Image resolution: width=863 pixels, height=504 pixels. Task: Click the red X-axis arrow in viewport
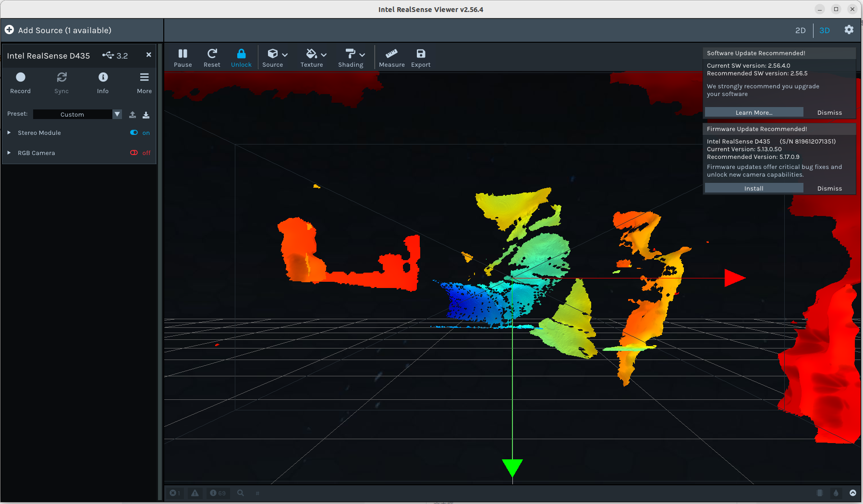(735, 278)
